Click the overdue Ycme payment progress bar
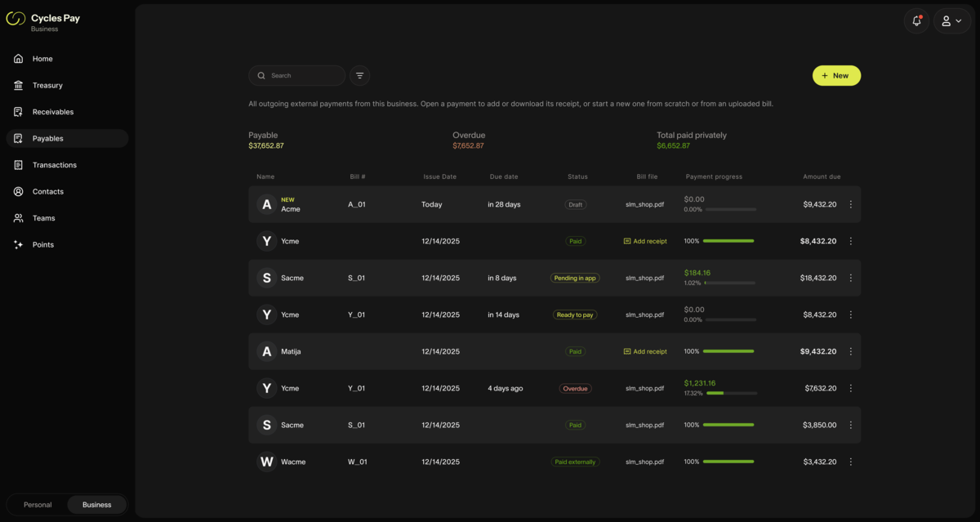Screen dimensions: 980x522 [x=731, y=393]
